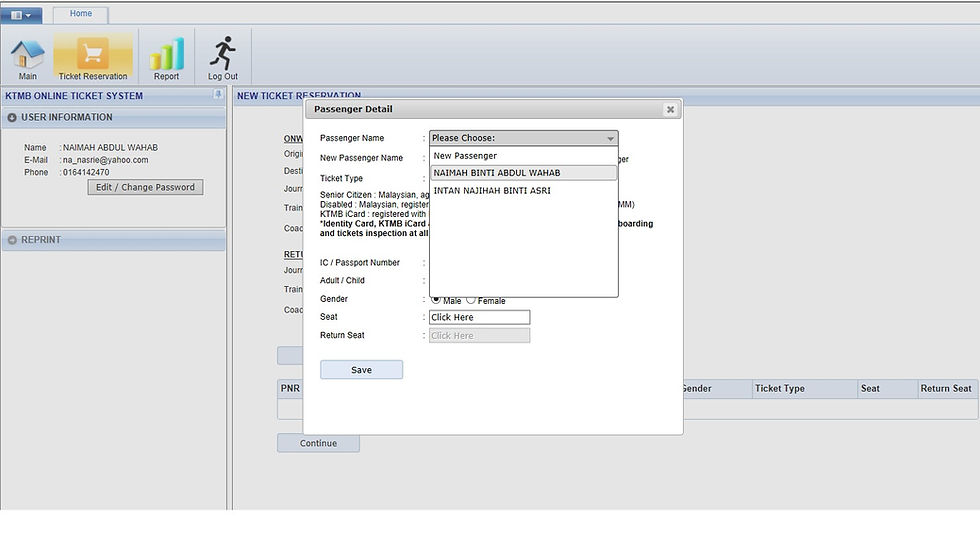Click the Continue button
980x553 pixels.
318,443
